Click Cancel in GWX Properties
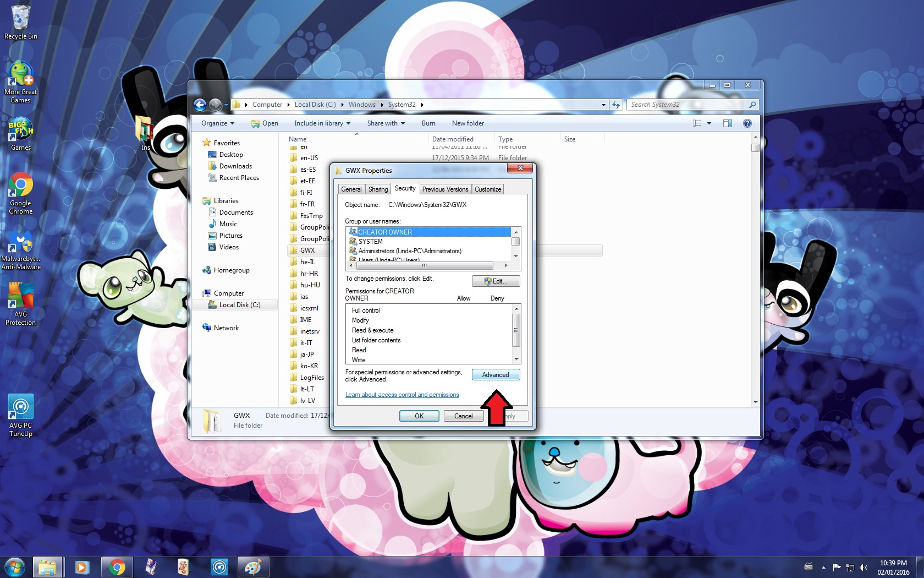Viewport: 924px width, 578px height. [463, 416]
